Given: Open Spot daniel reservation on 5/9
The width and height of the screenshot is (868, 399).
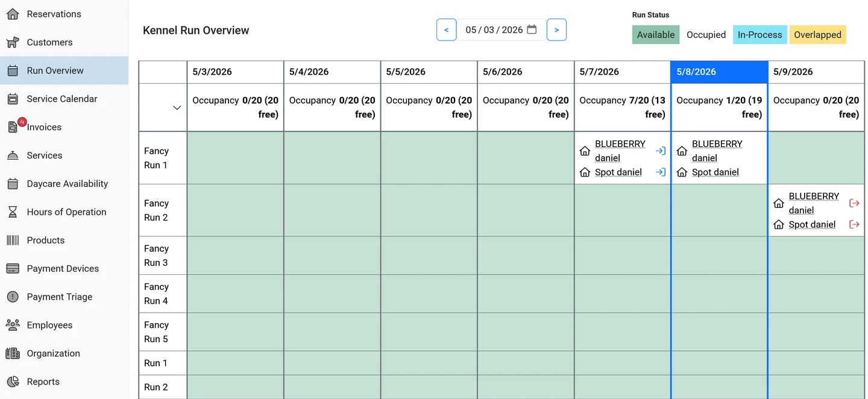Looking at the screenshot, I should tap(812, 225).
